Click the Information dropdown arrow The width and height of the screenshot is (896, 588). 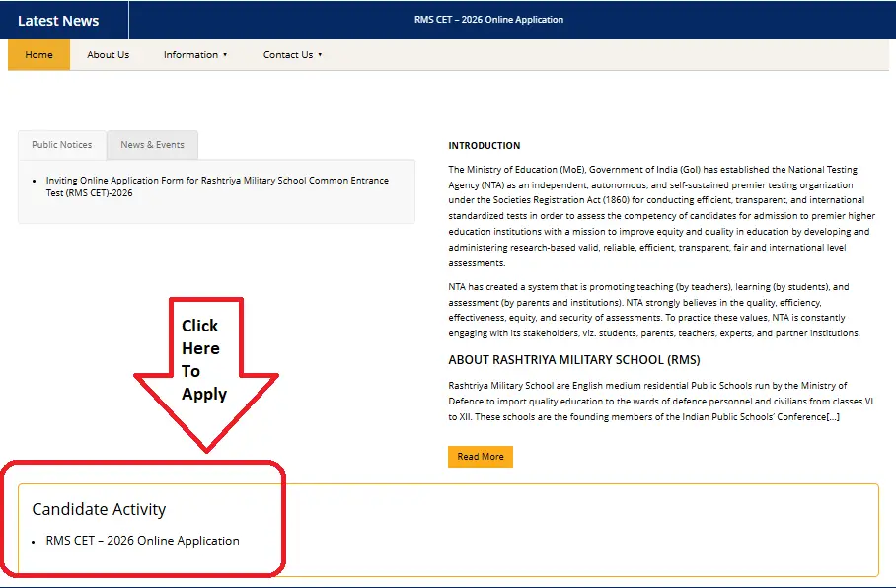[x=225, y=55]
